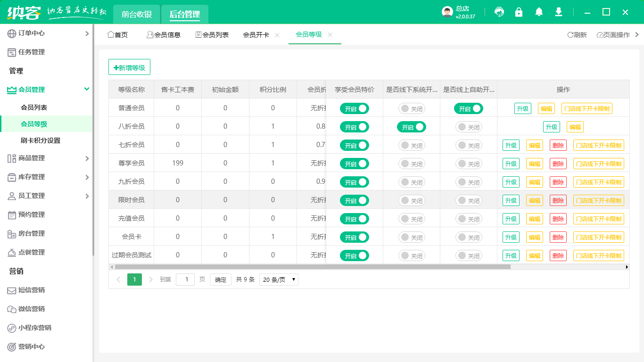
Task: Click 删除 for 尊享会员
Action: (558, 163)
